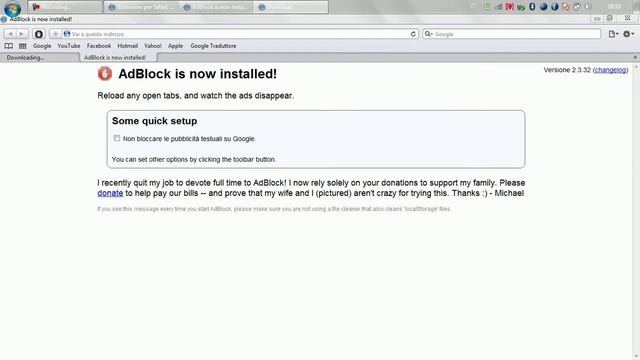Open the AdBlock toolbar button
640x360 pixels.
[39, 34]
